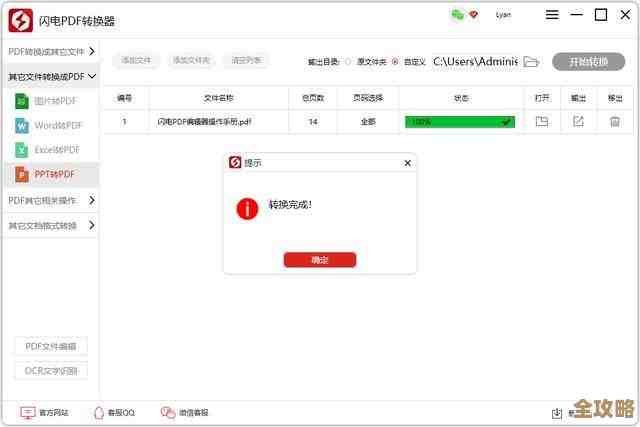Minimize the converter window
The height and width of the screenshot is (427, 640).
(576, 15)
